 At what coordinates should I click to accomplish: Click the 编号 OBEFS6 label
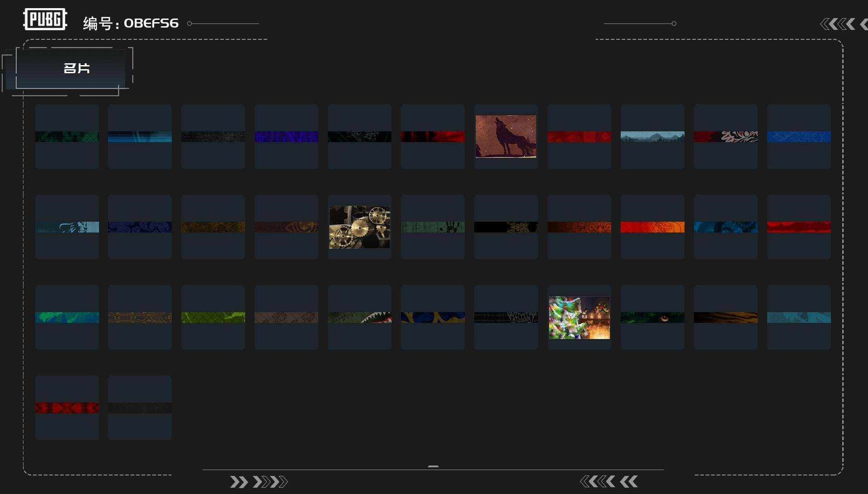pos(131,24)
